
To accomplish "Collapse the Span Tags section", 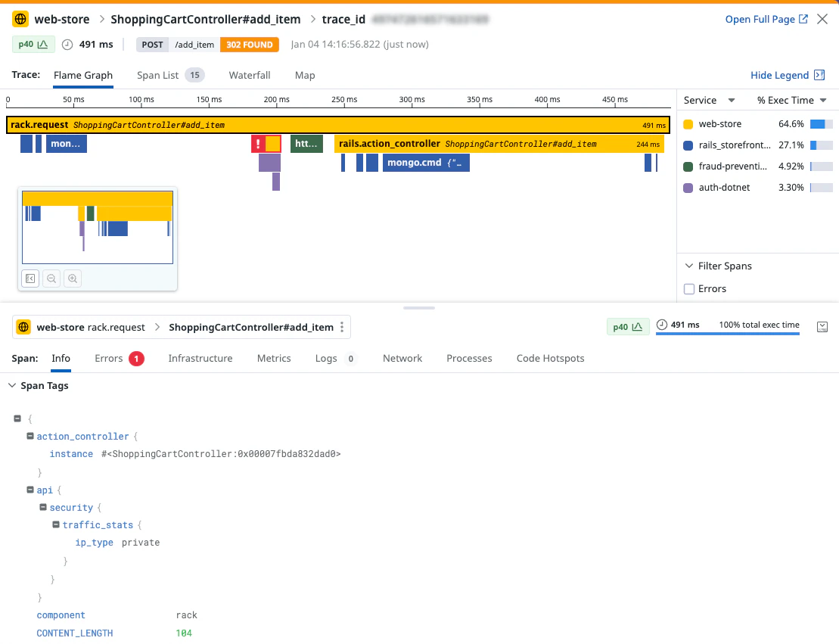I will pos(11,386).
